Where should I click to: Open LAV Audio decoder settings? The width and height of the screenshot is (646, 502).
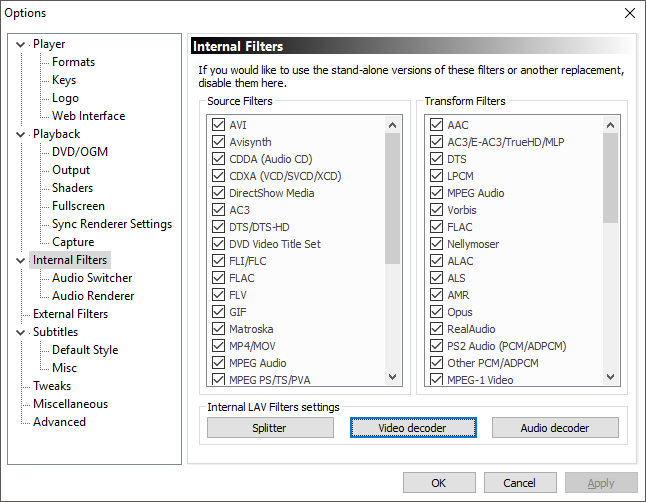click(x=555, y=427)
